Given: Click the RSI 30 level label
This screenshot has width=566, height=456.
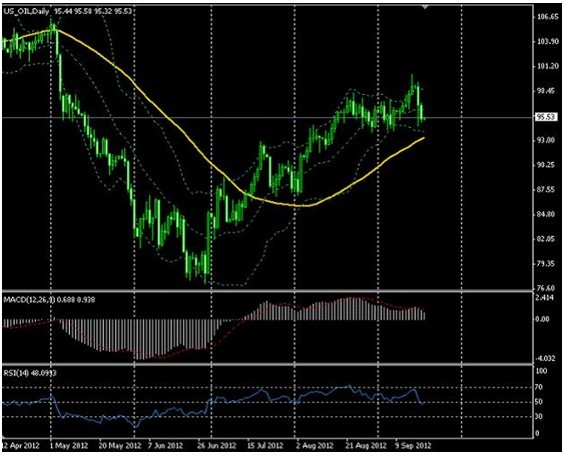Looking at the screenshot, I should (x=538, y=417).
